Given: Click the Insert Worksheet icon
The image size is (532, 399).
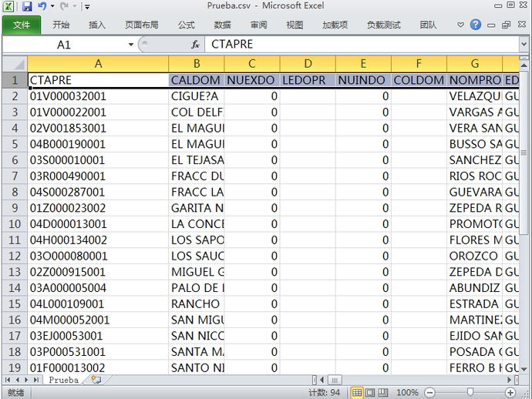Looking at the screenshot, I should point(96,380).
